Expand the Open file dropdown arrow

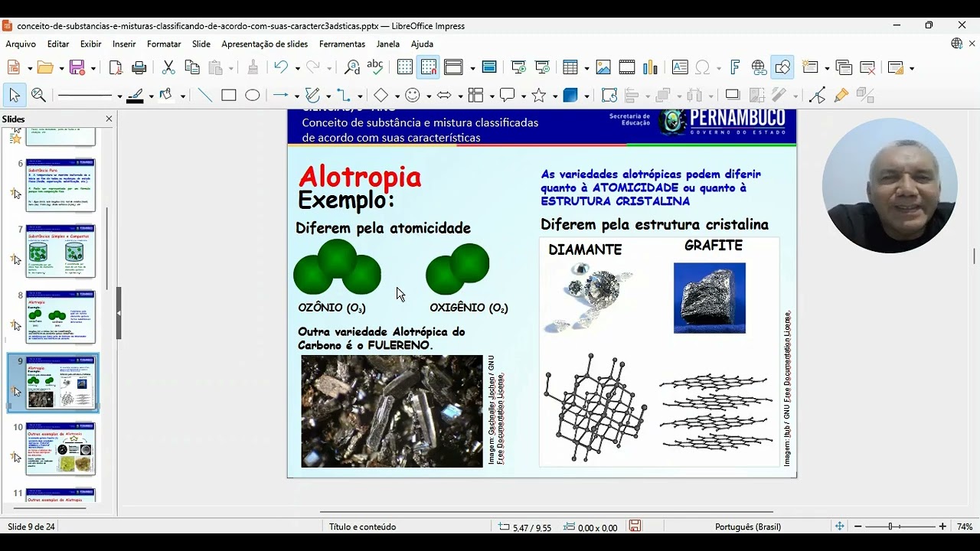(60, 68)
